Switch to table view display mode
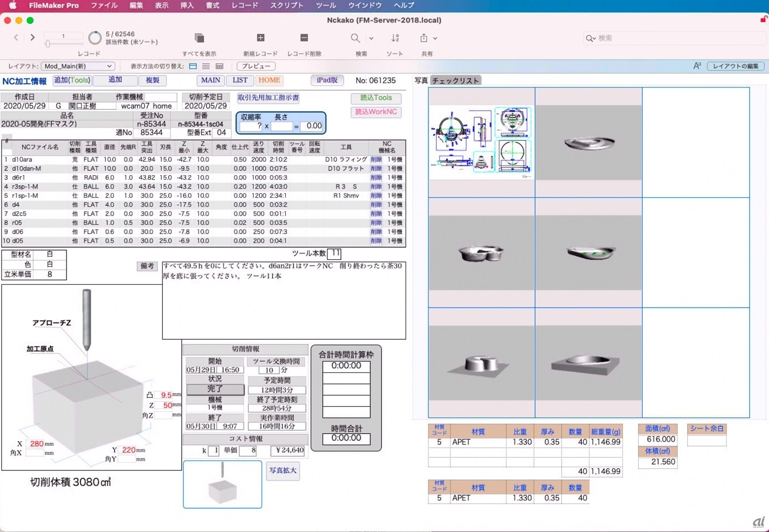Image resolution: width=769 pixels, height=532 pixels. point(219,66)
